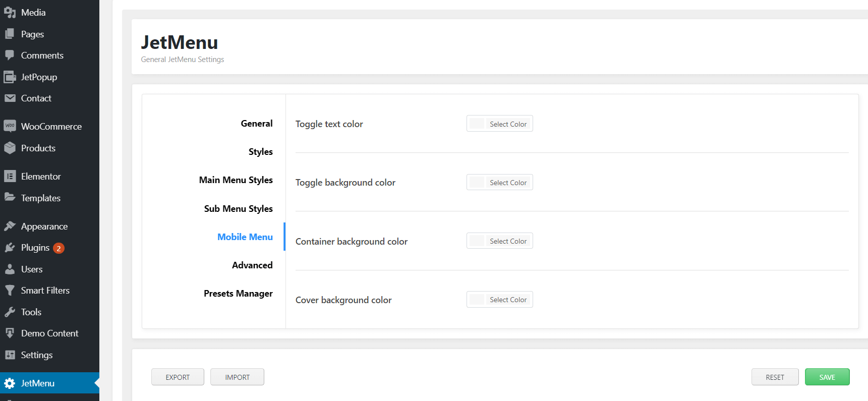Click the JetMenu gear icon

[10, 383]
